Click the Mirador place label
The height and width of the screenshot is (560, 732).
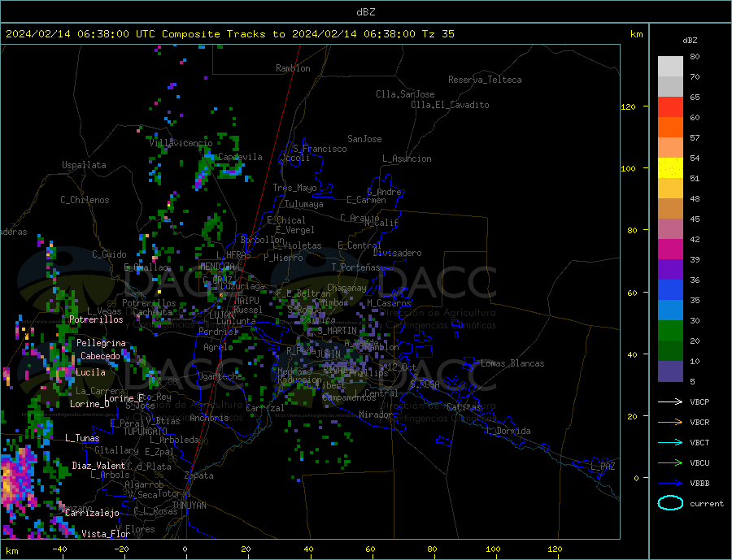(x=376, y=415)
